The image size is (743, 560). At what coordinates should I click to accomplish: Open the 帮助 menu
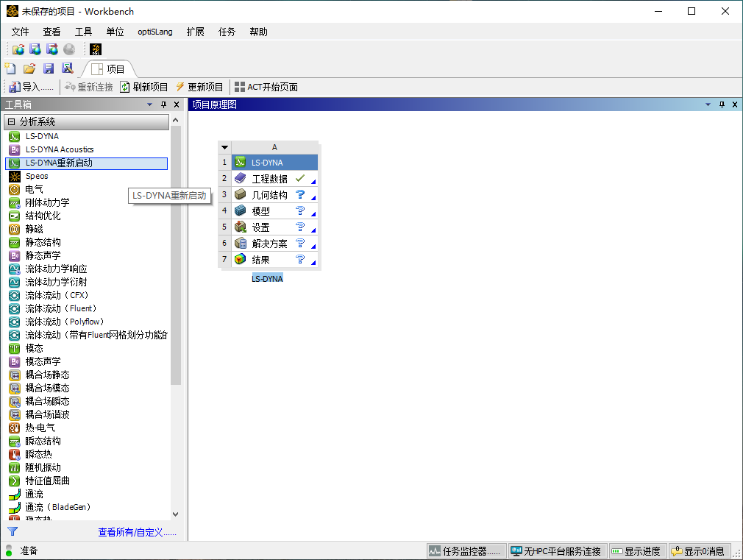pyautogui.click(x=258, y=32)
